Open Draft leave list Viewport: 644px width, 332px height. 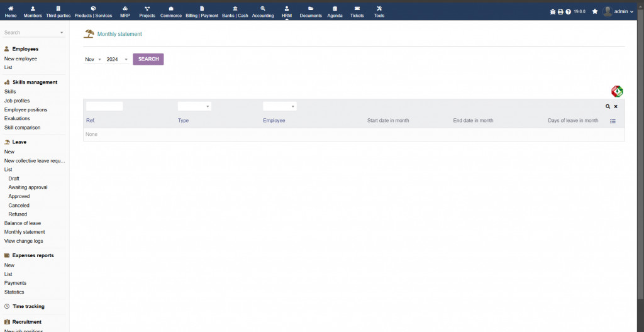(x=14, y=179)
